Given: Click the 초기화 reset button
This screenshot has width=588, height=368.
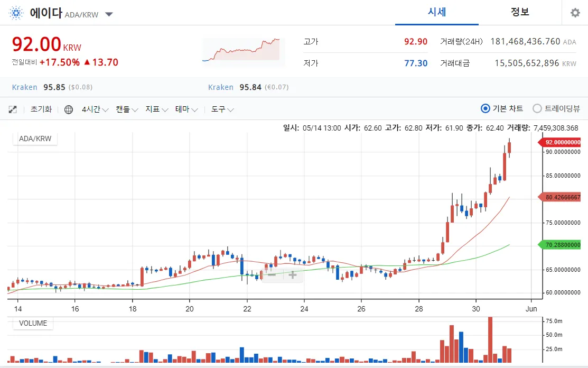Looking at the screenshot, I should point(41,109).
